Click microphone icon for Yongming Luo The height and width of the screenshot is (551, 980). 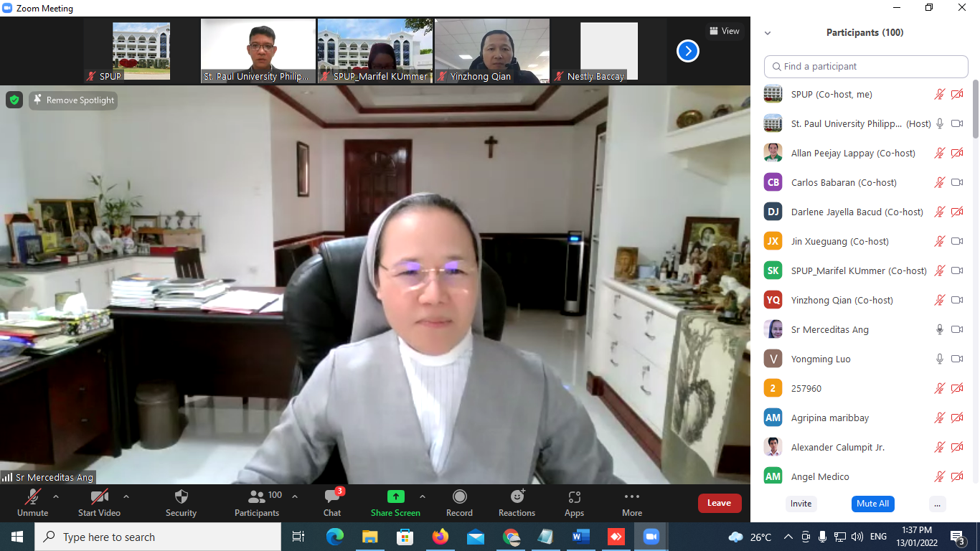pyautogui.click(x=939, y=359)
